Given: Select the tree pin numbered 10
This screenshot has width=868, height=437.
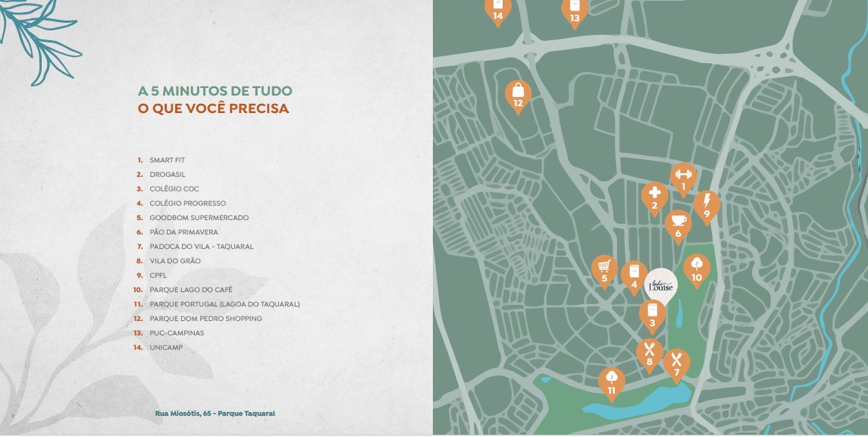Looking at the screenshot, I should click(696, 269).
